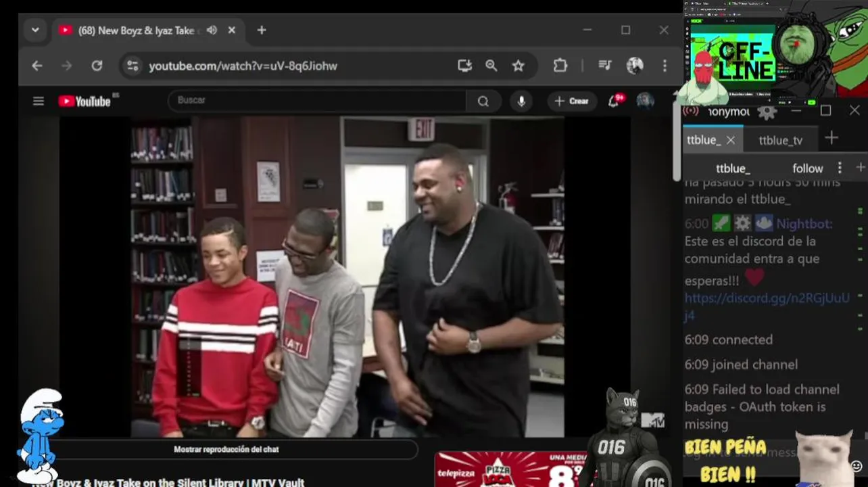Select the ttblue_ chat tab

[704, 140]
